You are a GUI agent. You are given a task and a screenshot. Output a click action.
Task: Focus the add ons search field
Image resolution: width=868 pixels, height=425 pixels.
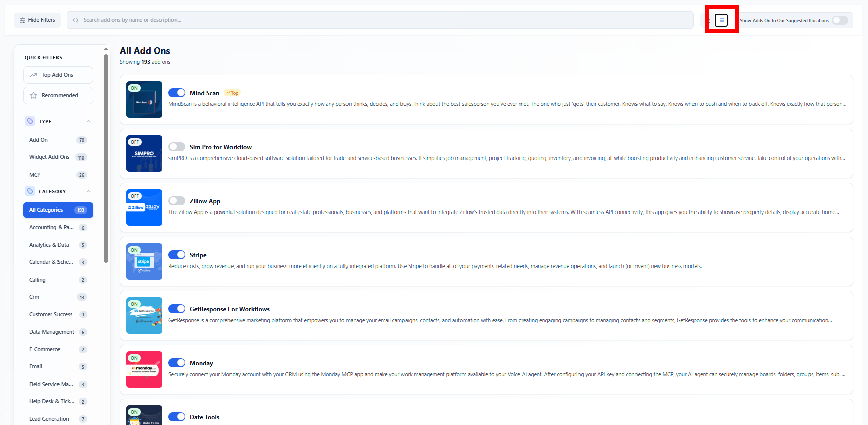(380, 20)
